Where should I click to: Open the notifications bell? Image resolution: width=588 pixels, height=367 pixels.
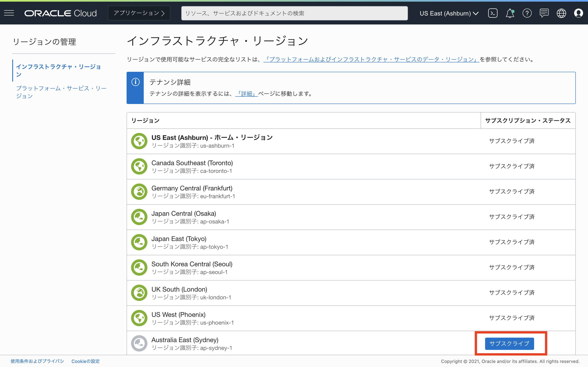(x=510, y=13)
